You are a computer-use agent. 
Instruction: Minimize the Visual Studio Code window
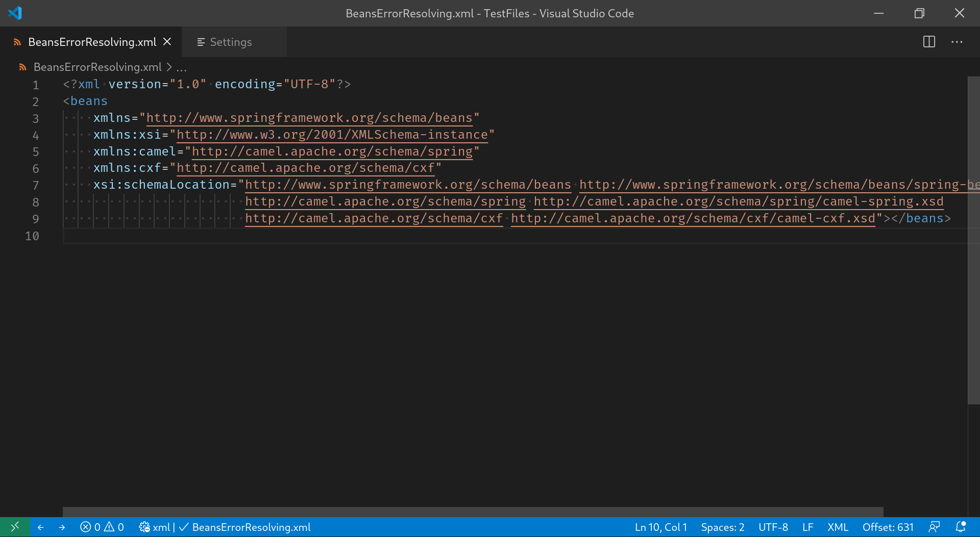coord(879,13)
